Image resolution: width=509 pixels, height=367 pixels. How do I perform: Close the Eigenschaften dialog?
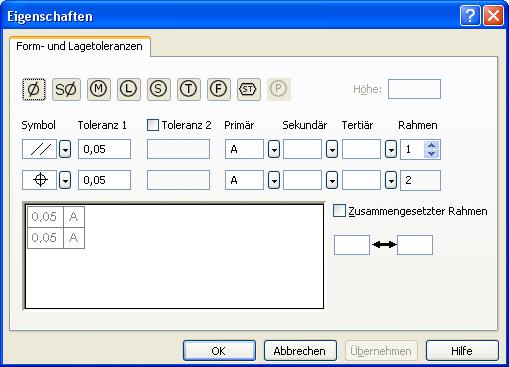494,16
